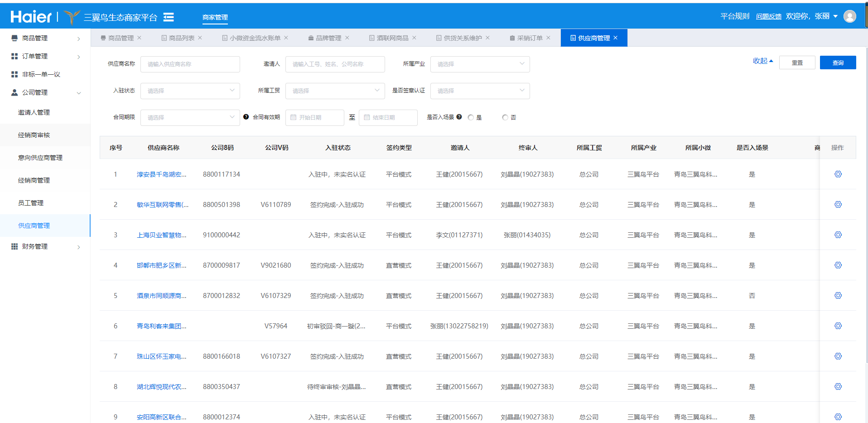868x423 pixels.
Task: Click the Haier logo
Action: coord(31,17)
